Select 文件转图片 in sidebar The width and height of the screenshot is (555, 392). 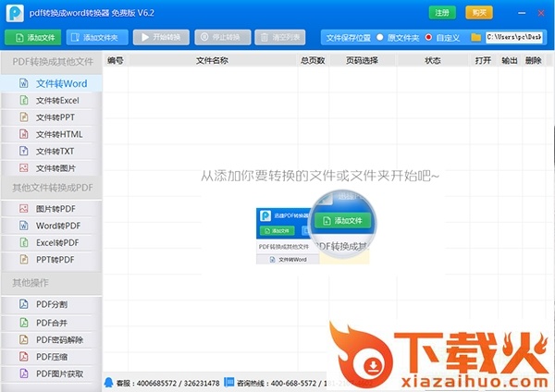[52, 168]
